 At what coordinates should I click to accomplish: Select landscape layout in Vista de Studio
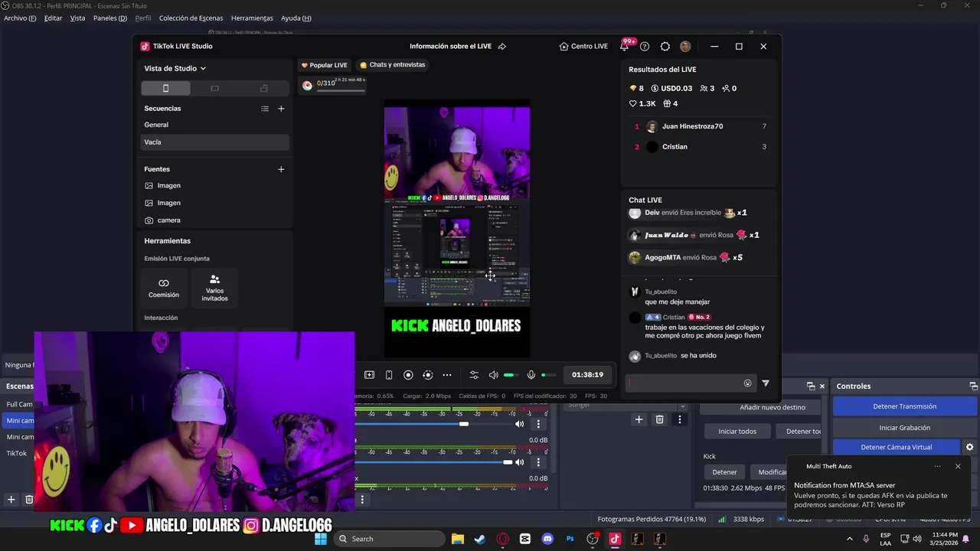coord(214,88)
